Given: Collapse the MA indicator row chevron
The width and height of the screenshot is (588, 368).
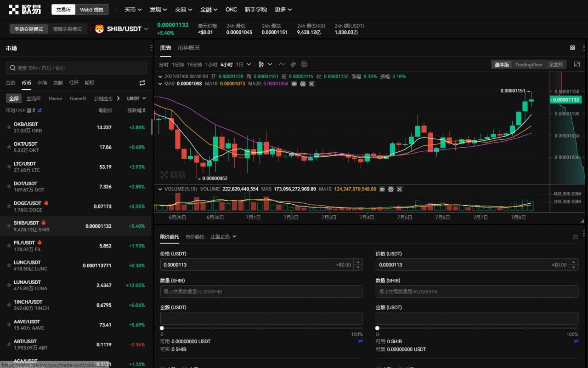Looking at the screenshot, I should click(x=160, y=84).
